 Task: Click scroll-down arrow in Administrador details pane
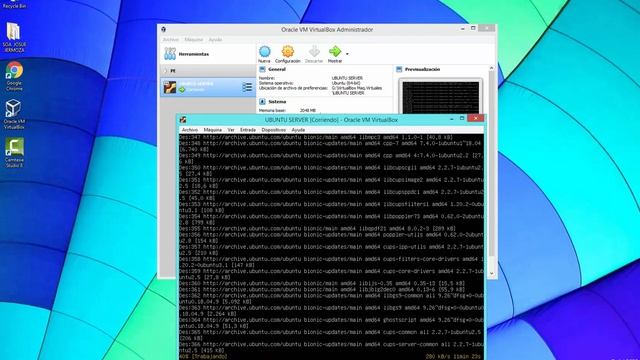click(x=491, y=273)
